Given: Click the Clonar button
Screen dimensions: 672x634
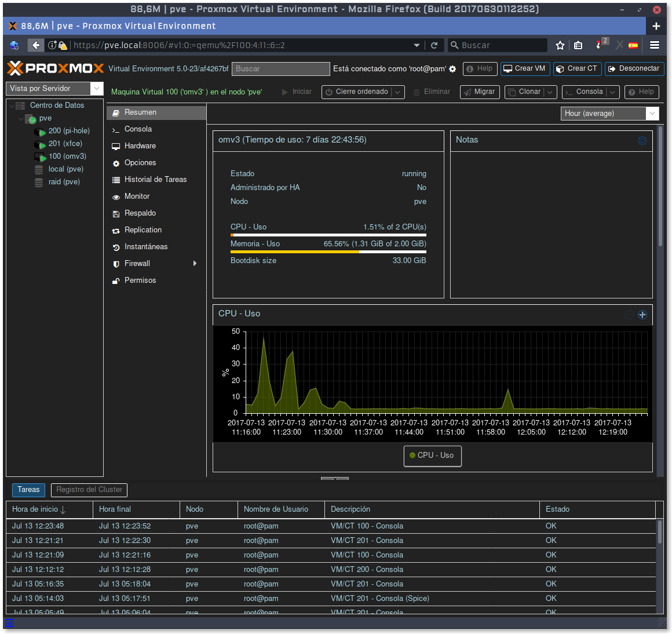Looking at the screenshot, I should coord(525,92).
